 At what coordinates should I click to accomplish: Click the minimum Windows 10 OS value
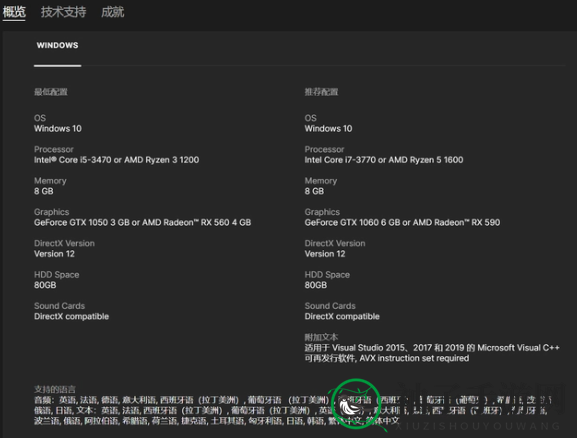point(58,128)
